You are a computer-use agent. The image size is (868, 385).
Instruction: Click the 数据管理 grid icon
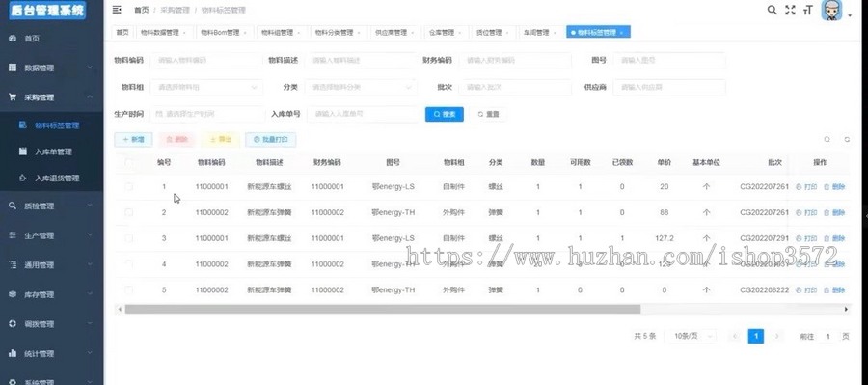tap(13, 68)
